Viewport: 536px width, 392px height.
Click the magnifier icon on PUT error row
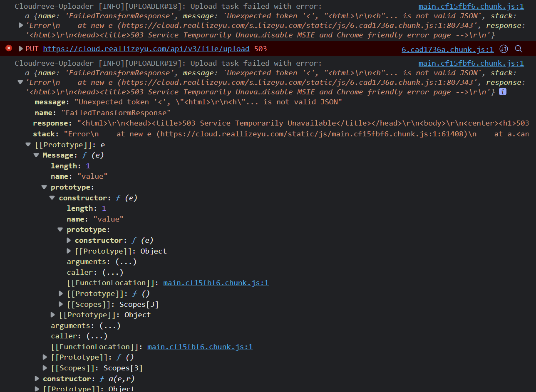(519, 49)
